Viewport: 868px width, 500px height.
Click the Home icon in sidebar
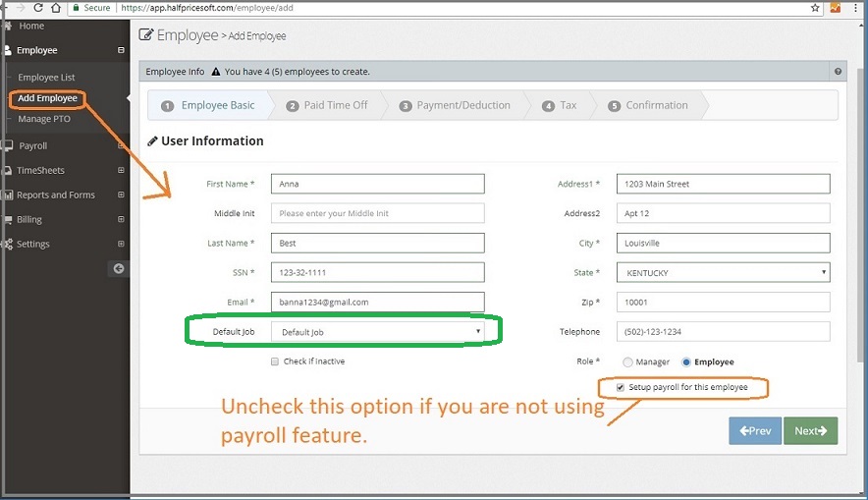pos(8,26)
